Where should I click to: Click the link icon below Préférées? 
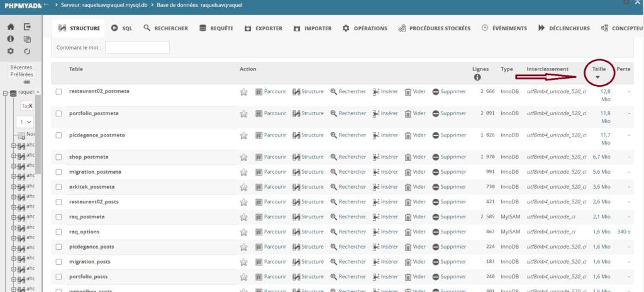(27, 82)
